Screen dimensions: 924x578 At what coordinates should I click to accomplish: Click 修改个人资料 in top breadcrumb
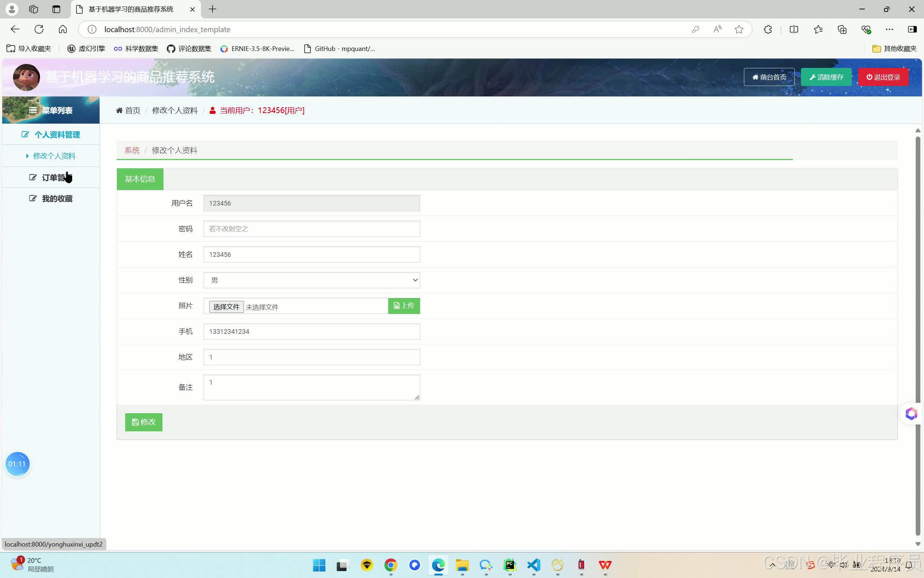(174, 111)
